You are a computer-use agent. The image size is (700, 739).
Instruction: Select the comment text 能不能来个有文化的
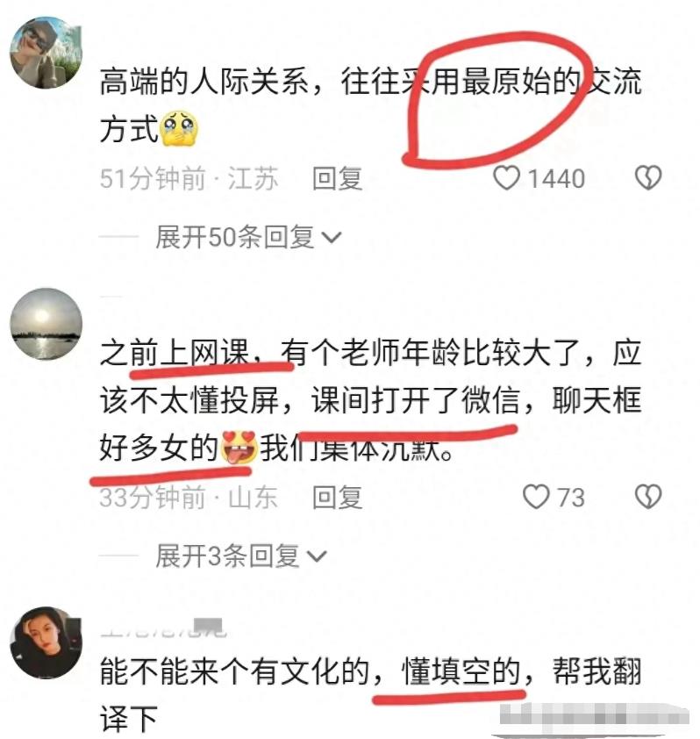(234, 671)
